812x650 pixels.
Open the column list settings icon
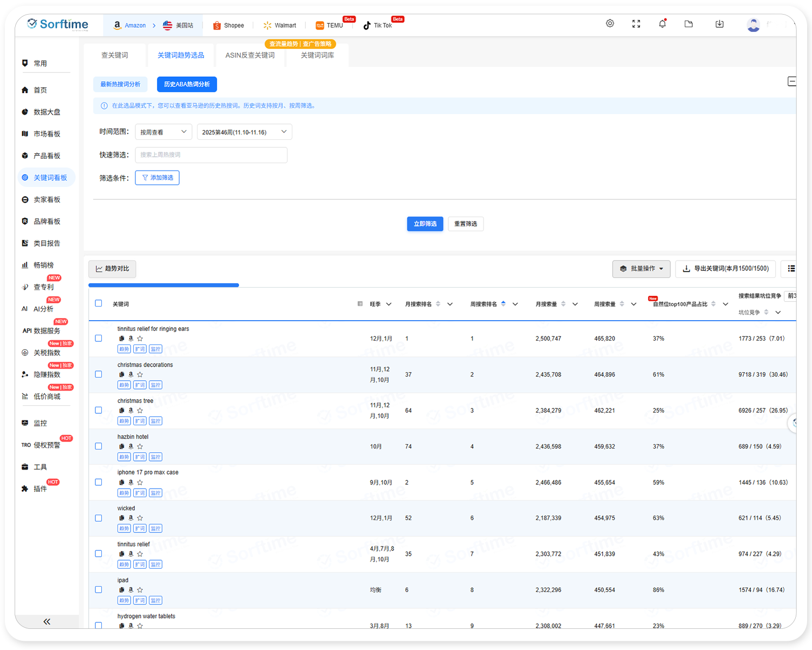coord(791,269)
